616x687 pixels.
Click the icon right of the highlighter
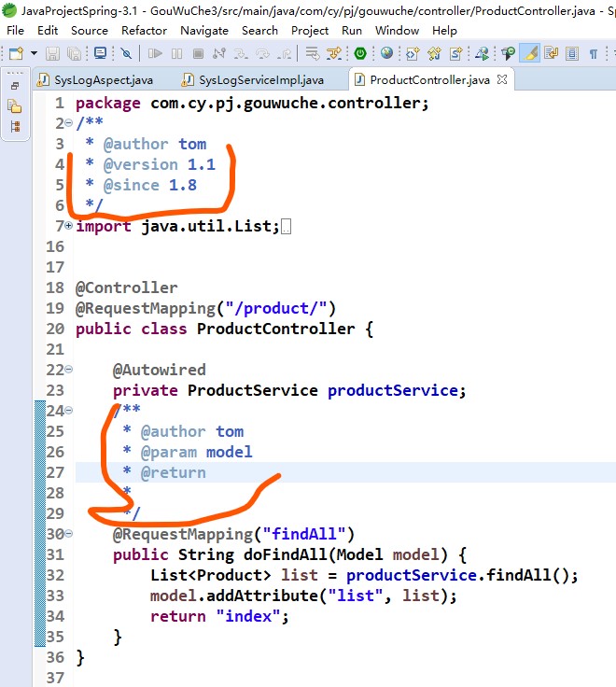[x=551, y=53]
